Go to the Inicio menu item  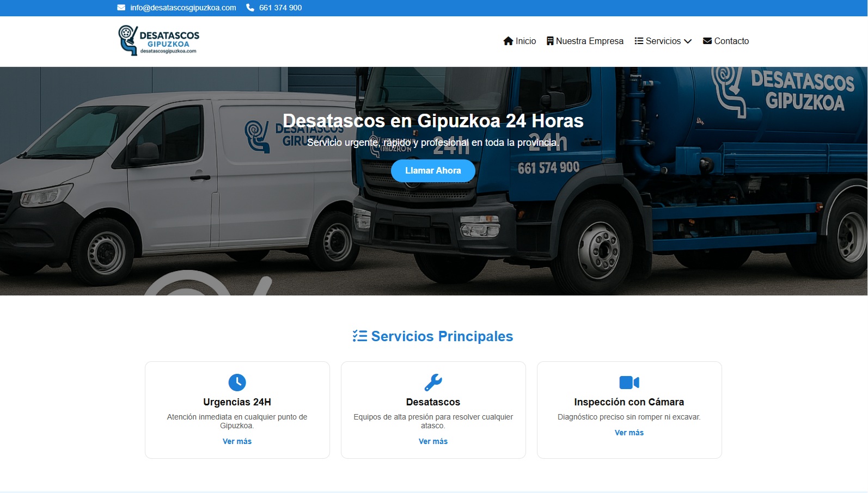(x=525, y=41)
